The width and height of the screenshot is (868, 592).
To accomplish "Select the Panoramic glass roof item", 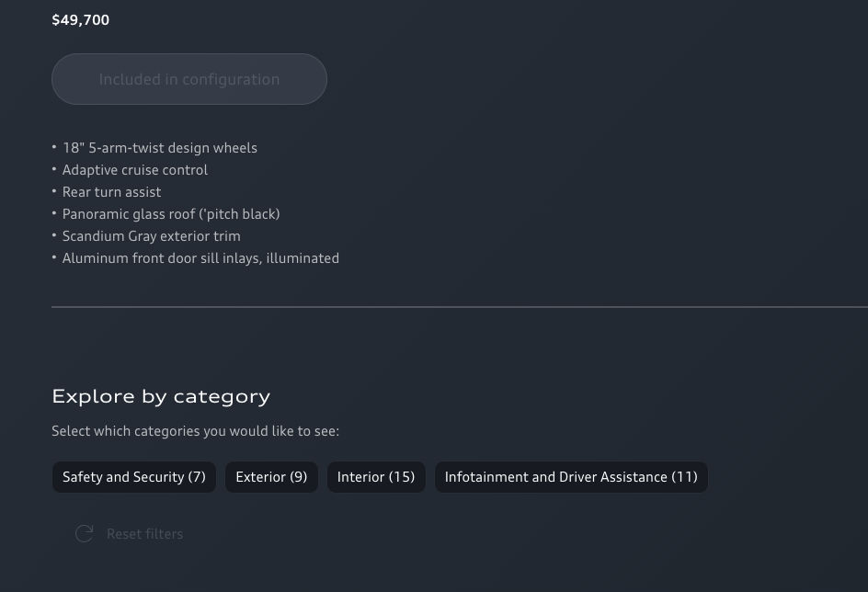I will (x=171, y=214).
